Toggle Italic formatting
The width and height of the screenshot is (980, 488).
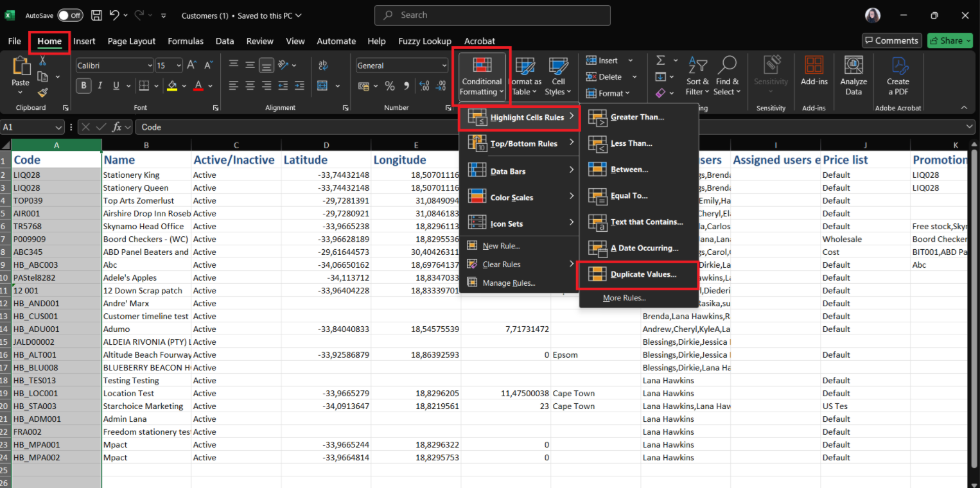click(x=100, y=86)
